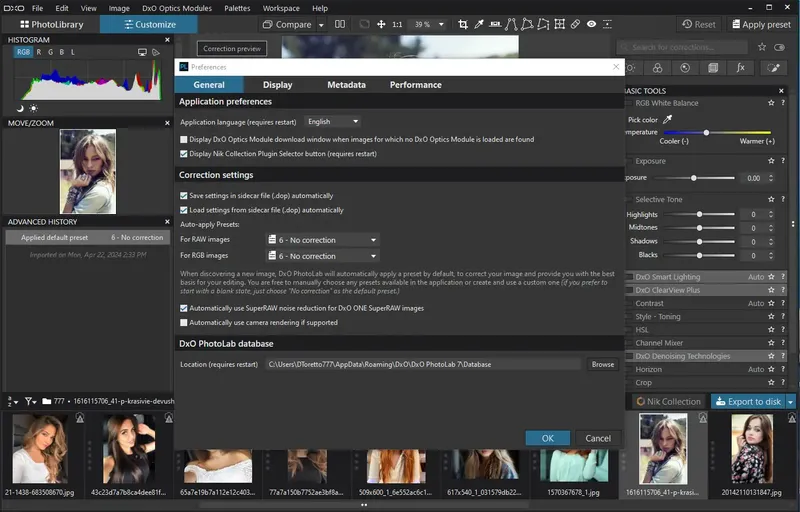Open the For RGB images preset dropdown
The image size is (800, 512).
click(323, 256)
